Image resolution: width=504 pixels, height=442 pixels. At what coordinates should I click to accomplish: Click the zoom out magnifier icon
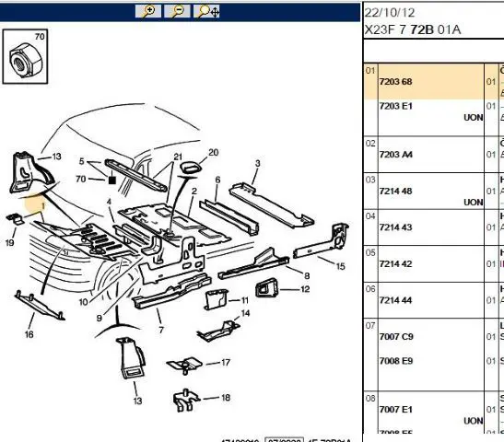tap(177, 11)
